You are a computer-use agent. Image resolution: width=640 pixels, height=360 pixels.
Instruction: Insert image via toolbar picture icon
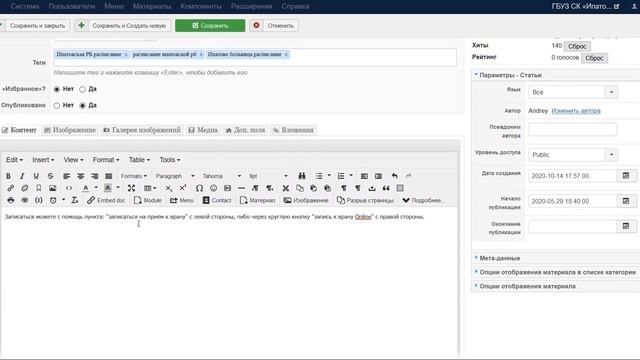point(53,188)
